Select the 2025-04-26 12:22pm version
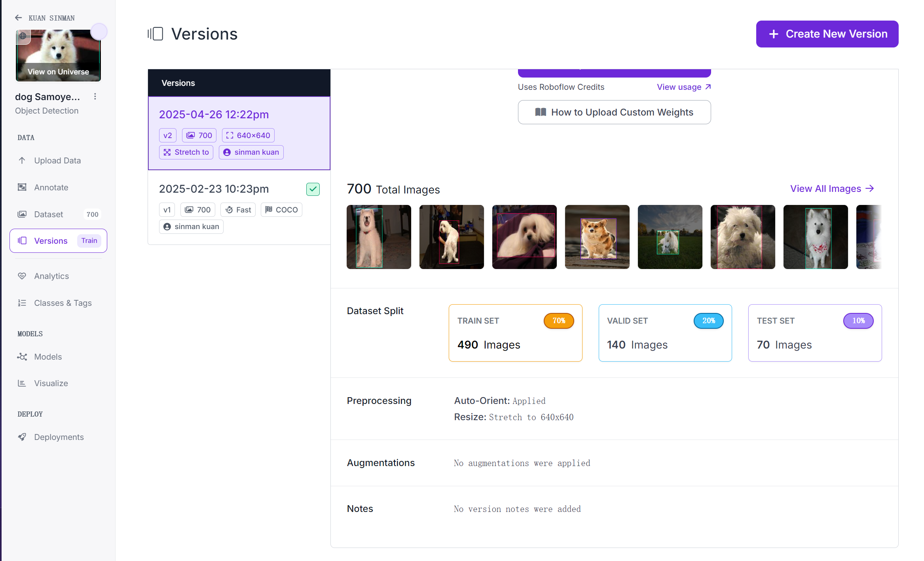This screenshot has width=924, height=561. [214, 115]
